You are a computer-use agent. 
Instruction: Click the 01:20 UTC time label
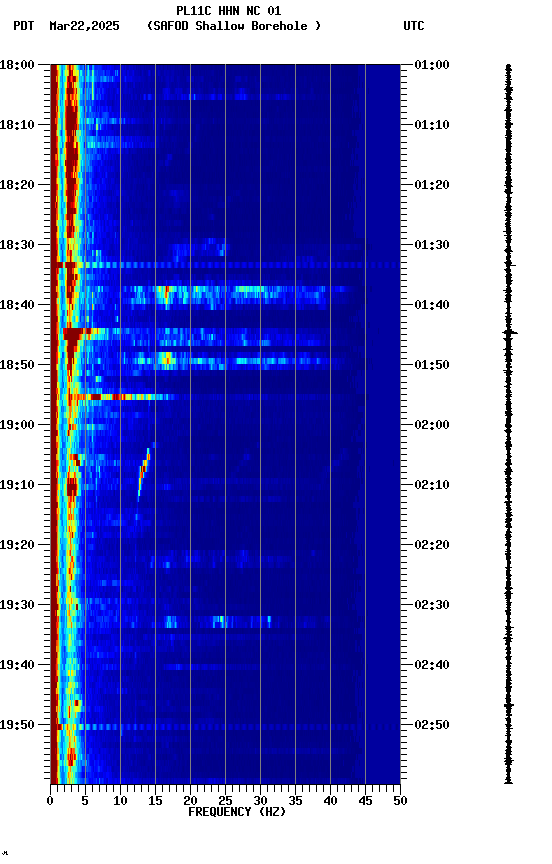coord(432,185)
